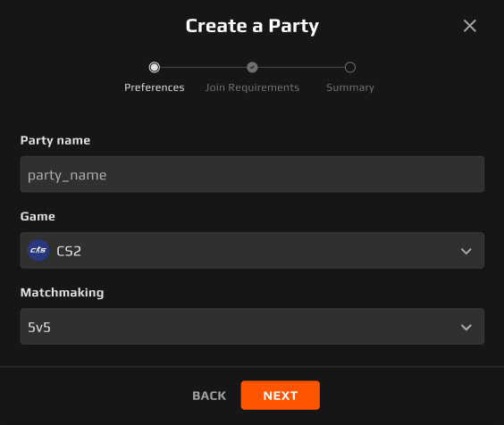504x425 pixels.
Task: Click the Create a Party title
Action: pyautogui.click(x=252, y=26)
